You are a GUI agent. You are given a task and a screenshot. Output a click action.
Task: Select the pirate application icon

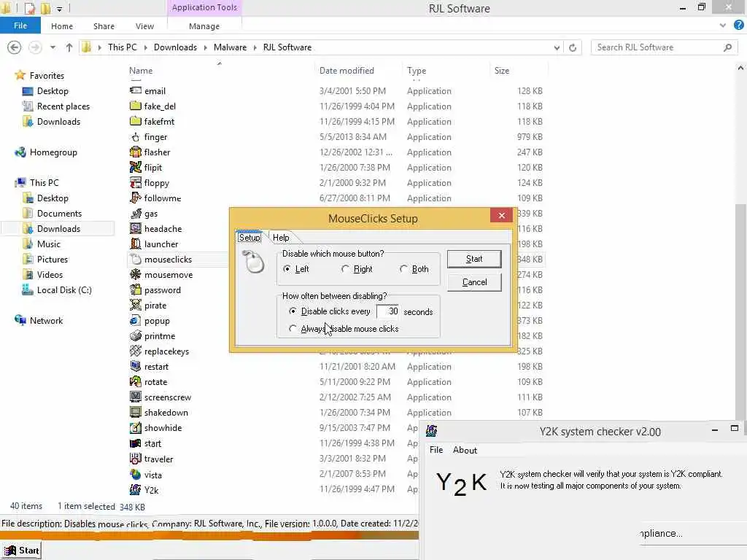(136, 305)
